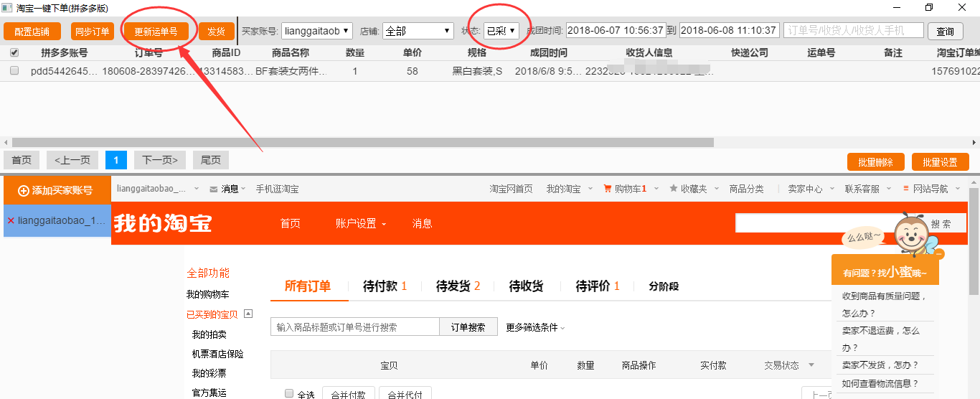Remove lianggaitaobao account with red X
980x399 pixels.
[x=11, y=221]
